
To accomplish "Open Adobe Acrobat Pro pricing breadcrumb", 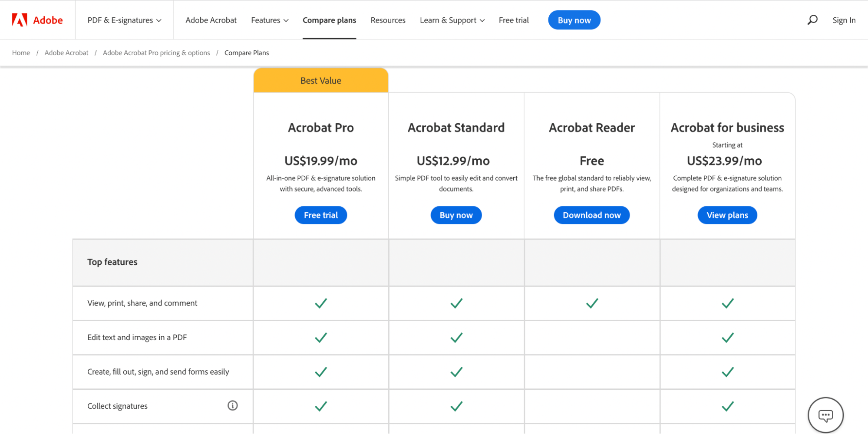I will [156, 53].
